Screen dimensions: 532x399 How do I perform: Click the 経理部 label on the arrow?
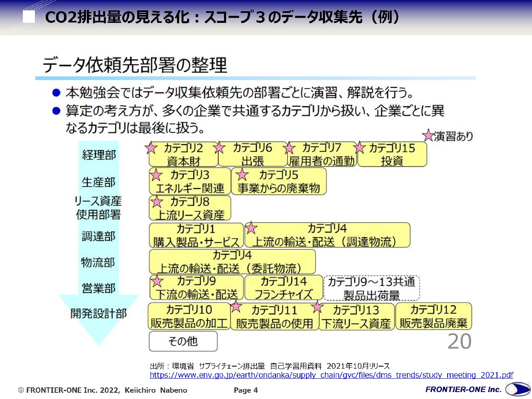click(99, 155)
